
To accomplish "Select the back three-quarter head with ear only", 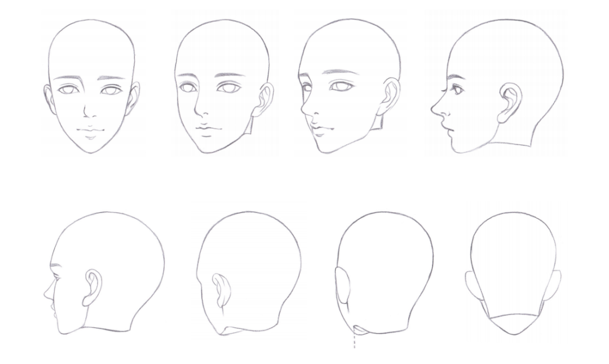I will [249, 274].
